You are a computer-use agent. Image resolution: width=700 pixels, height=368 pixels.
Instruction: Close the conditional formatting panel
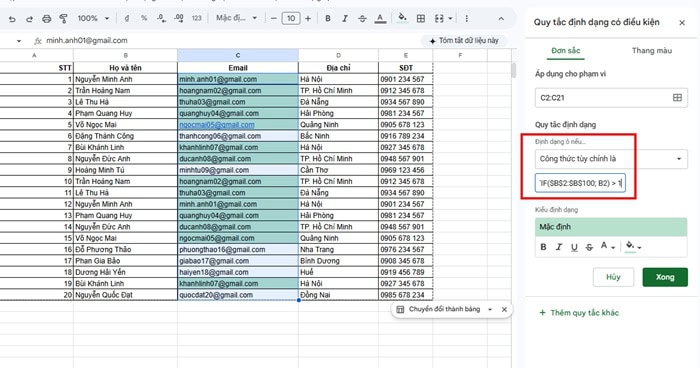tap(682, 22)
